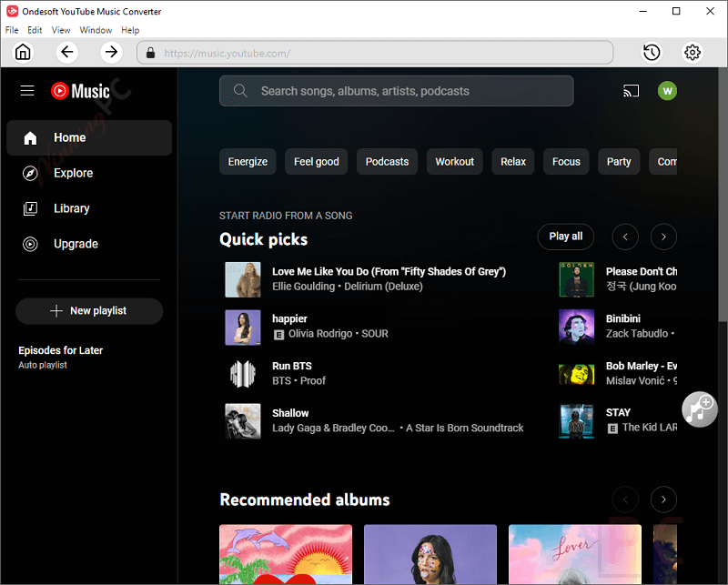Show previous Quick picks with left chevron
This screenshot has height=585, width=728.
click(625, 237)
